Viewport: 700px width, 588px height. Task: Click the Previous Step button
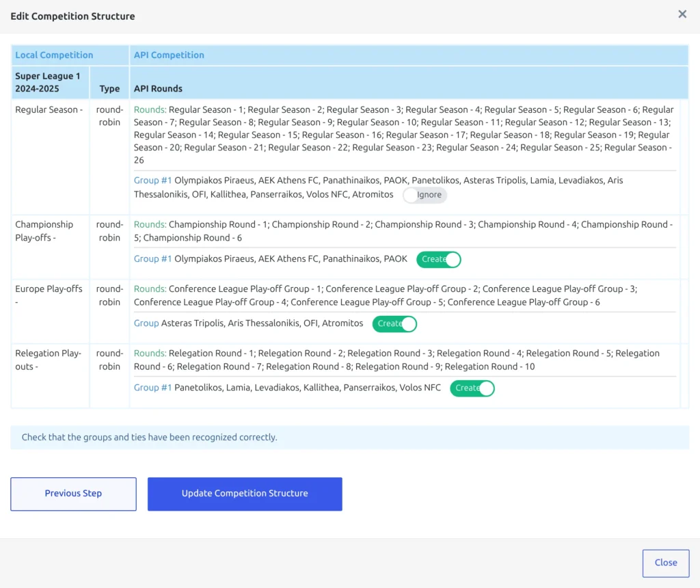click(x=74, y=494)
